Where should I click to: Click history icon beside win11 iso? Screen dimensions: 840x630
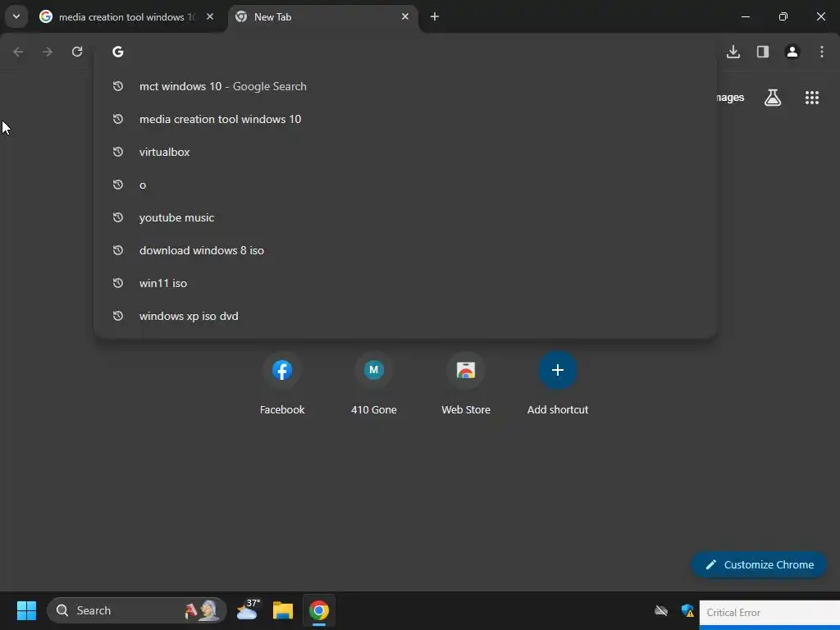(x=118, y=282)
